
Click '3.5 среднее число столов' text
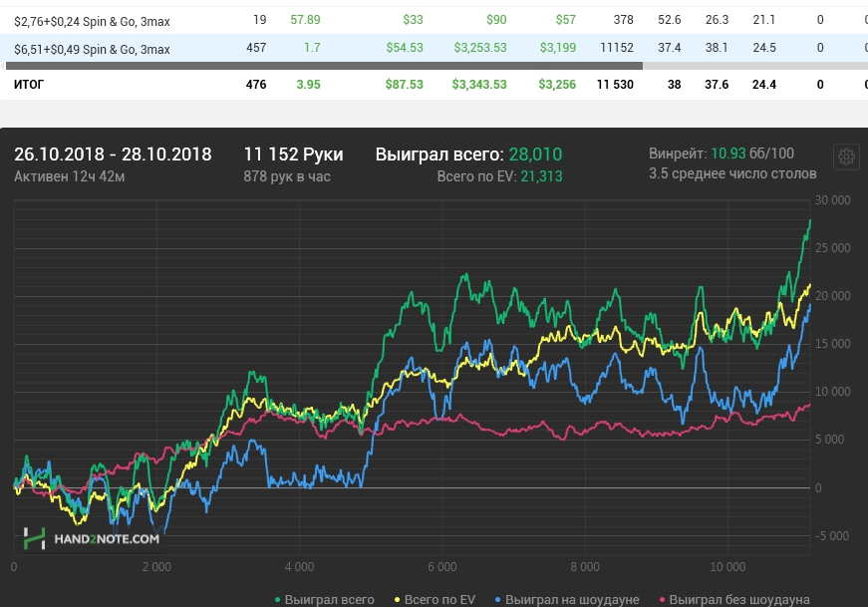pos(731,173)
